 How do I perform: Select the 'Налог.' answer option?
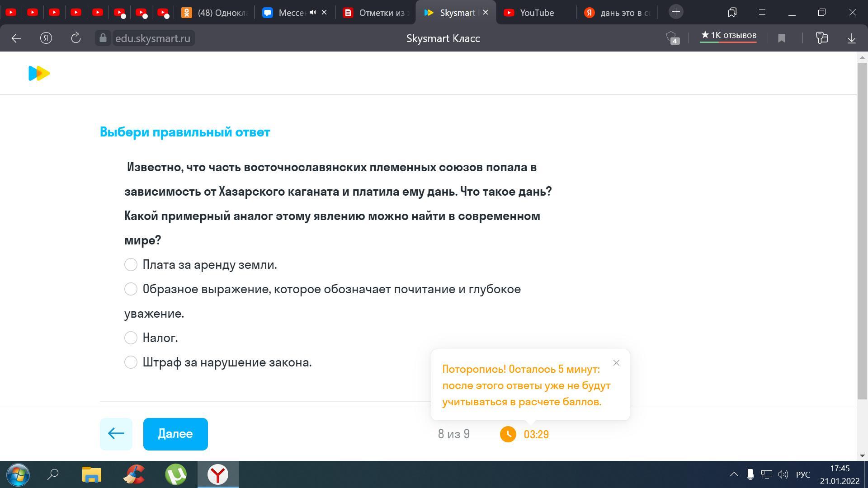131,338
